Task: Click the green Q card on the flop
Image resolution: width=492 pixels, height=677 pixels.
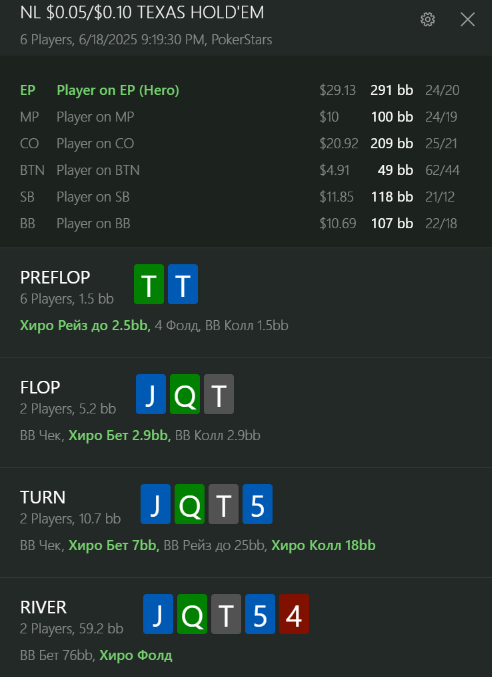Action: (185, 394)
